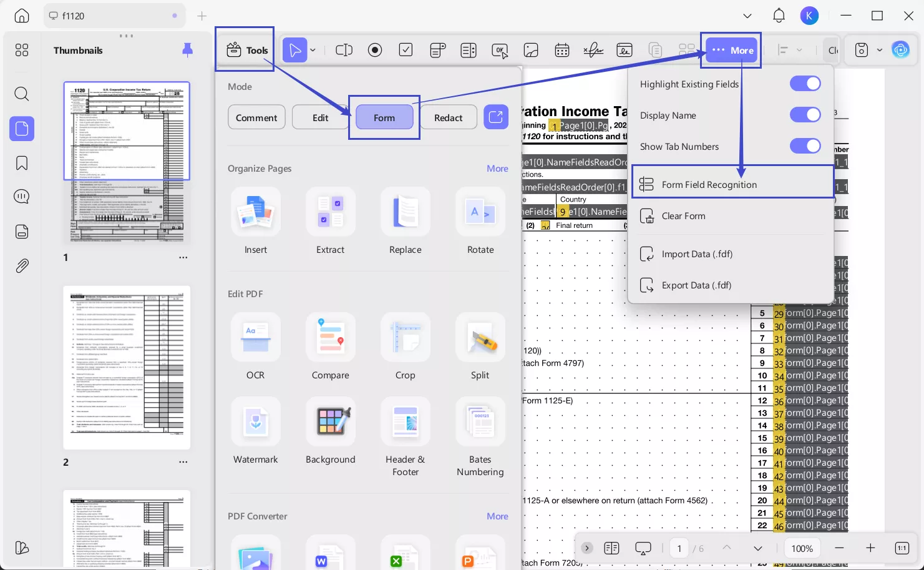Expand the select tool dropdown arrow
Image resolution: width=924 pixels, height=570 pixels.
click(313, 50)
